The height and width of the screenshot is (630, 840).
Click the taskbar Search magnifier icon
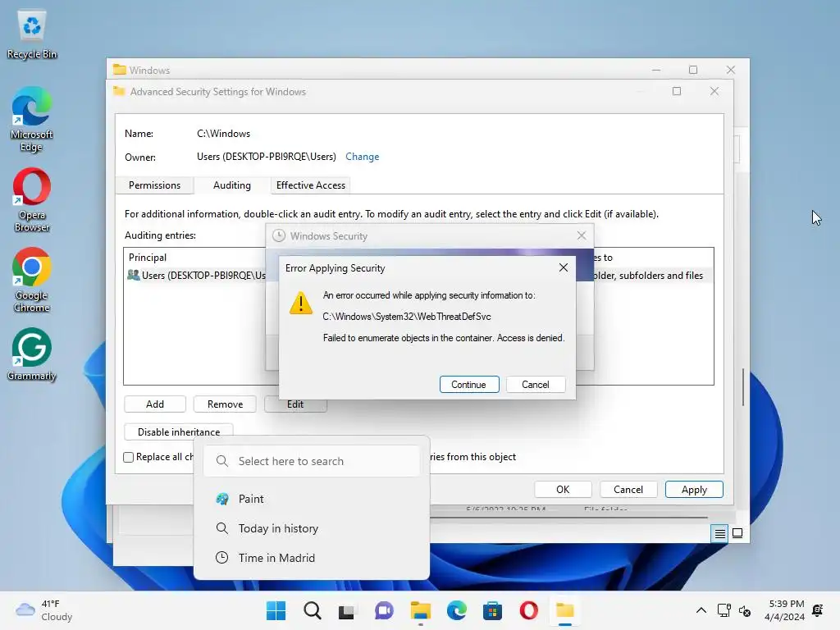312,610
